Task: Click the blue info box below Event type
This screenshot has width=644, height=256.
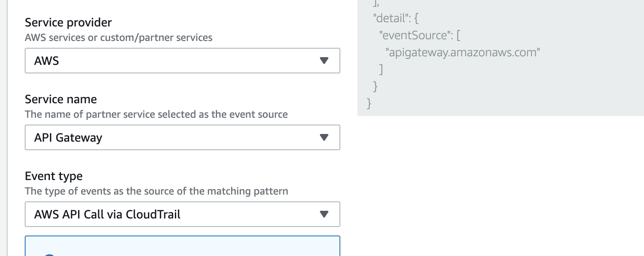Action: pos(182,247)
